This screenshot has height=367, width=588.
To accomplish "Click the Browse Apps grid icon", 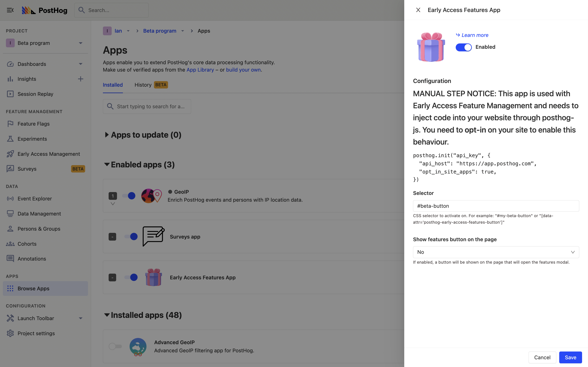I will click(10, 288).
